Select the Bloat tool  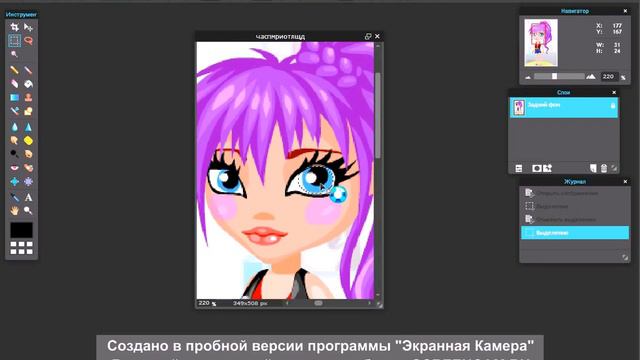pyautogui.click(x=14, y=181)
